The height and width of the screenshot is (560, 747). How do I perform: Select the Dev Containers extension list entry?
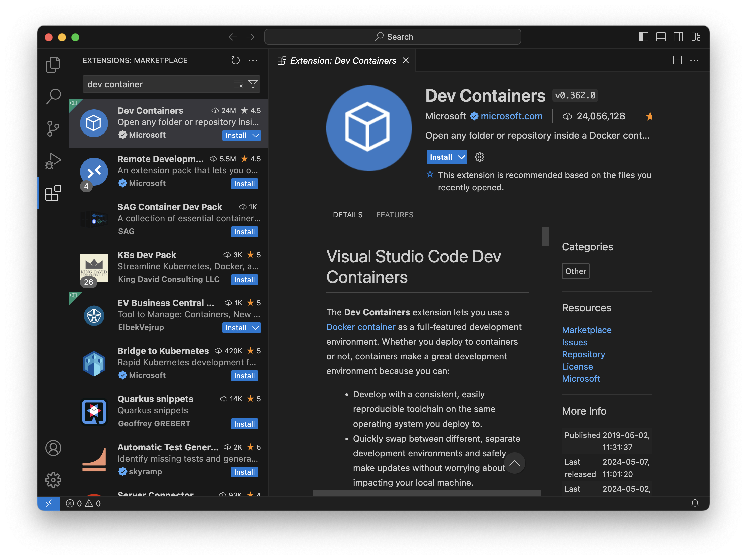(169, 123)
